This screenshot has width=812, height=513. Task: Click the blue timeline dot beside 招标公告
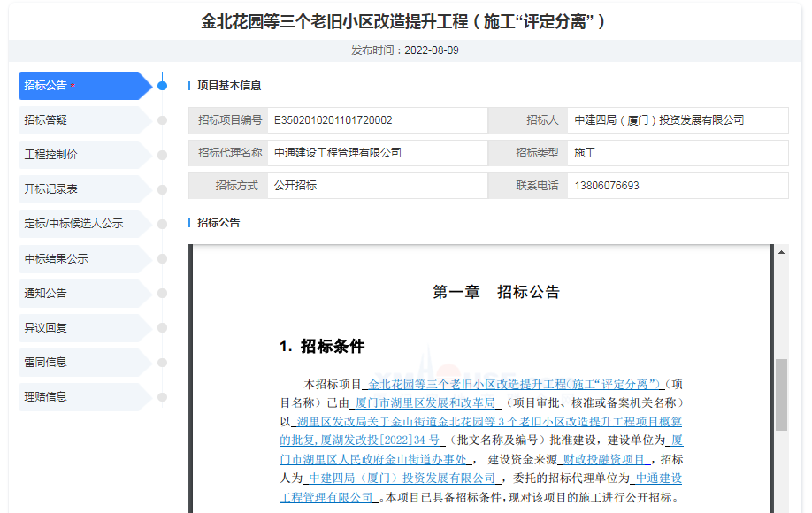(x=162, y=86)
